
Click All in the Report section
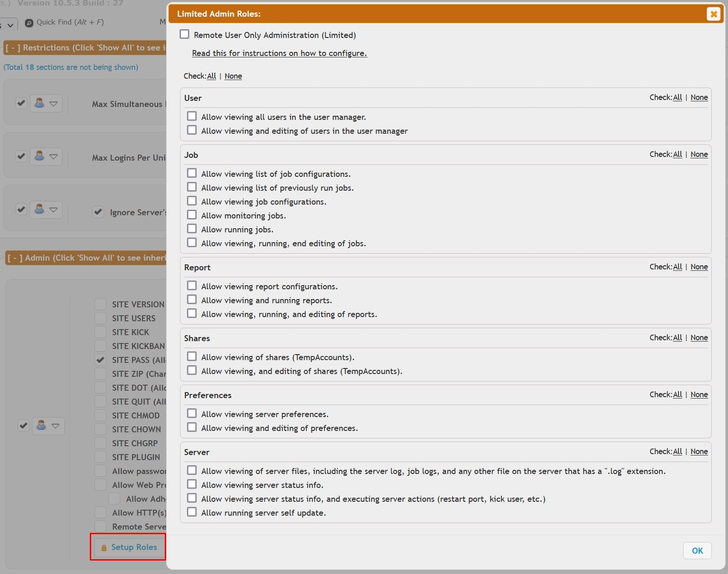(x=678, y=267)
